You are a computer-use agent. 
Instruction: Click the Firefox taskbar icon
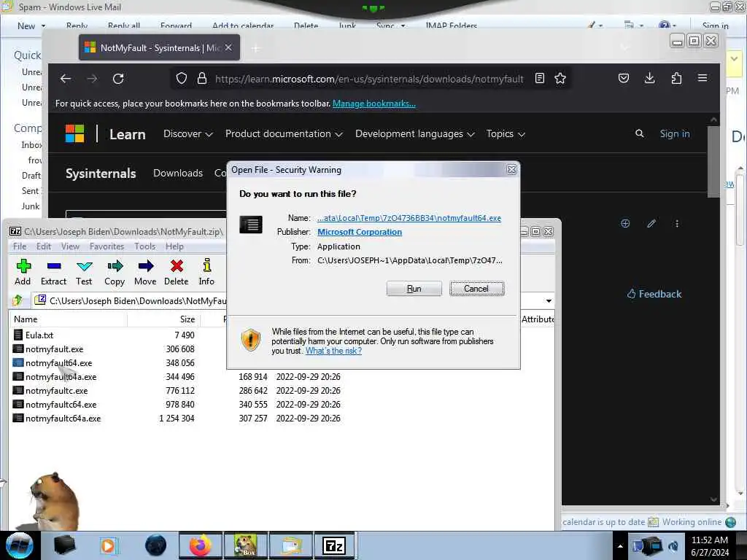point(200,545)
